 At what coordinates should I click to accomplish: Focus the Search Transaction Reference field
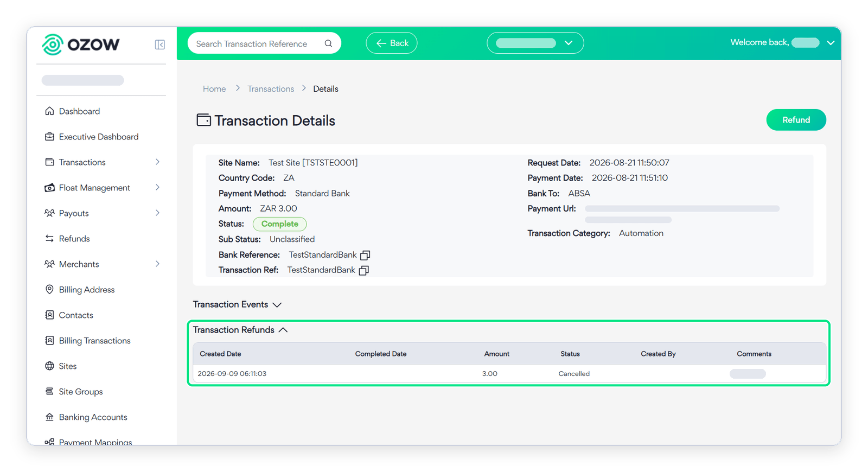(264, 43)
